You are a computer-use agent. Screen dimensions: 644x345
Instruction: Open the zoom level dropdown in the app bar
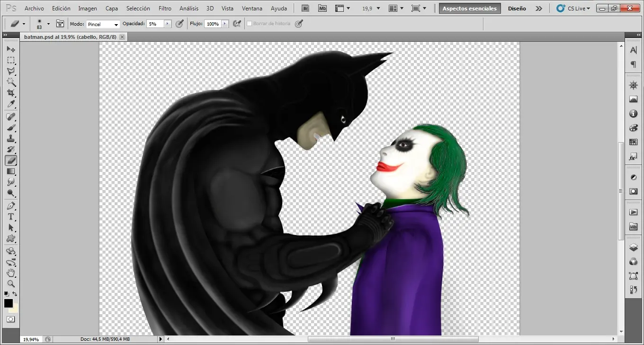pyautogui.click(x=371, y=8)
